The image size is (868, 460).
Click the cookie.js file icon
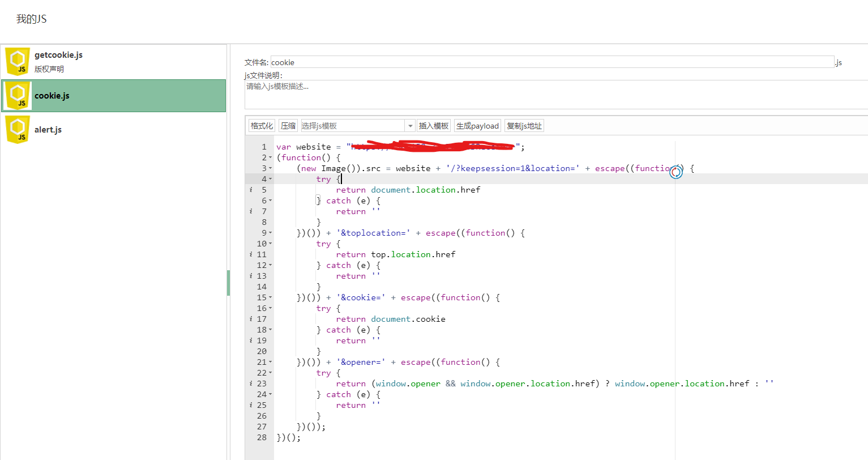pyautogui.click(x=18, y=96)
